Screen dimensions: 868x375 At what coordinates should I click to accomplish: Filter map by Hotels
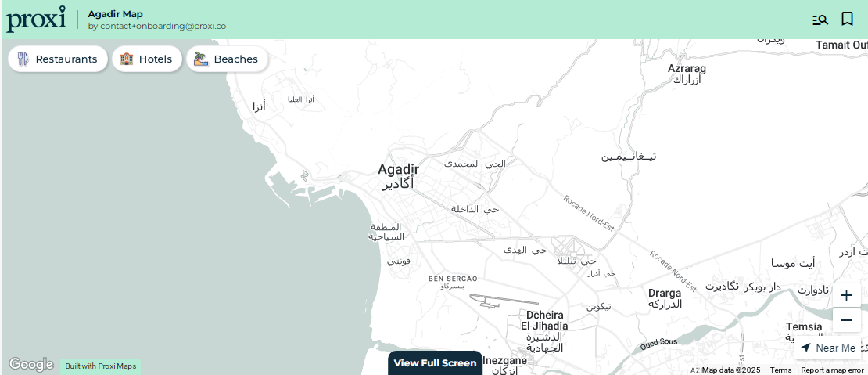pyautogui.click(x=147, y=59)
